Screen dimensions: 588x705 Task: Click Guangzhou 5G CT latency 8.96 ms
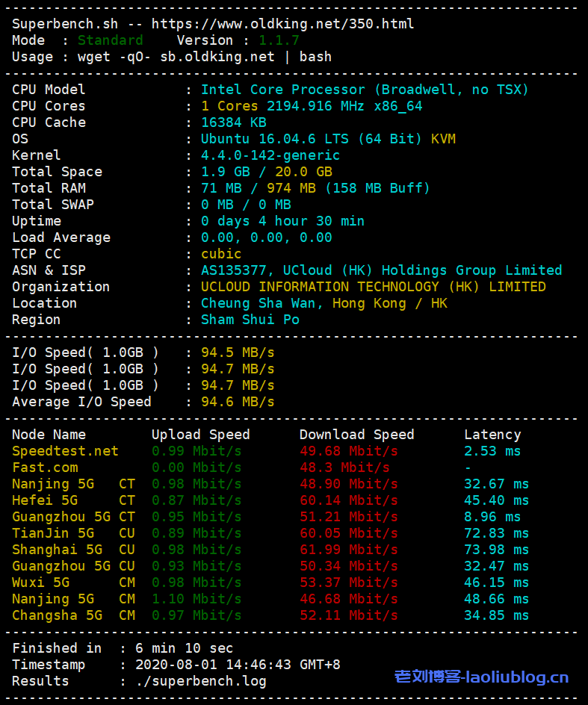pyautogui.click(x=492, y=517)
